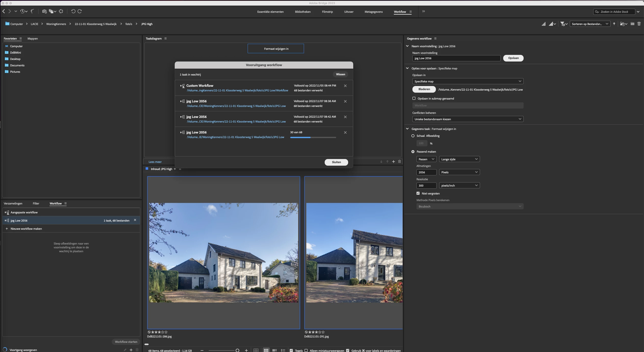644x352 pixels.
Task: Click the Sluiten button in dialog
Action: click(x=336, y=162)
